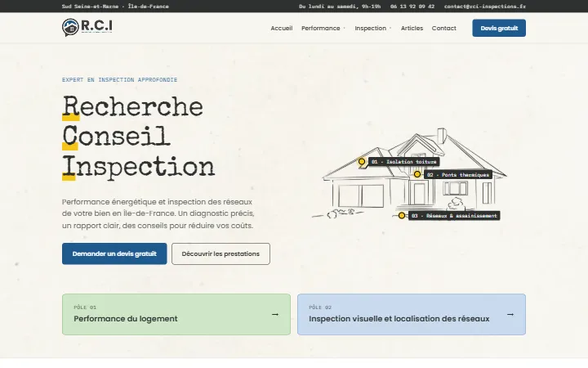Expand the Inspection dropdown arrow
The width and height of the screenshot is (588, 368).
pos(390,28)
